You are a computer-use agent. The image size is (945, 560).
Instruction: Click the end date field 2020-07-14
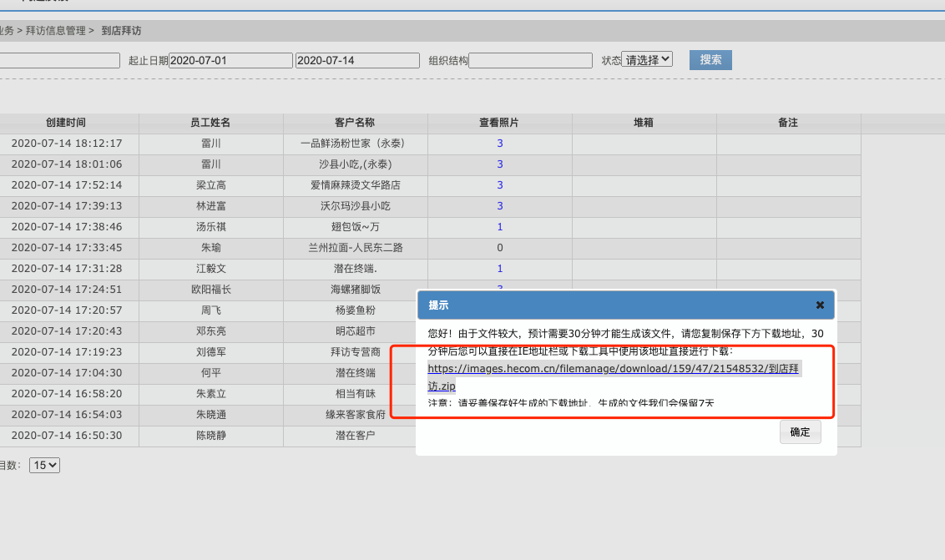point(357,61)
